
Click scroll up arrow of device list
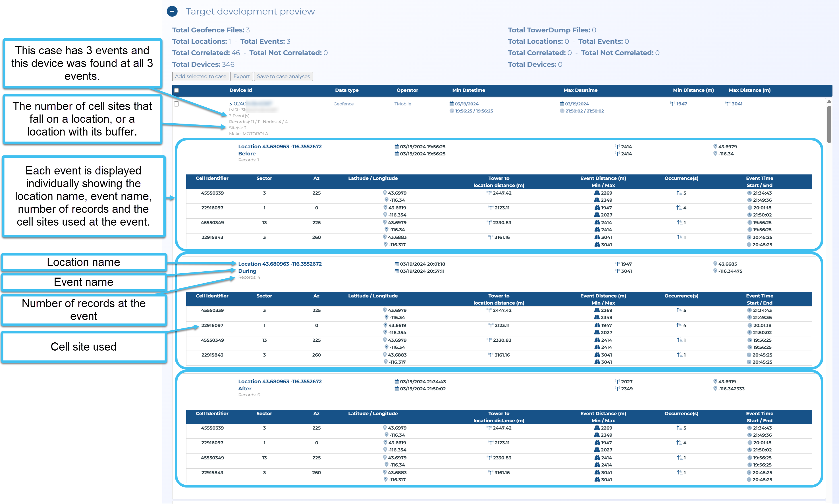click(829, 101)
